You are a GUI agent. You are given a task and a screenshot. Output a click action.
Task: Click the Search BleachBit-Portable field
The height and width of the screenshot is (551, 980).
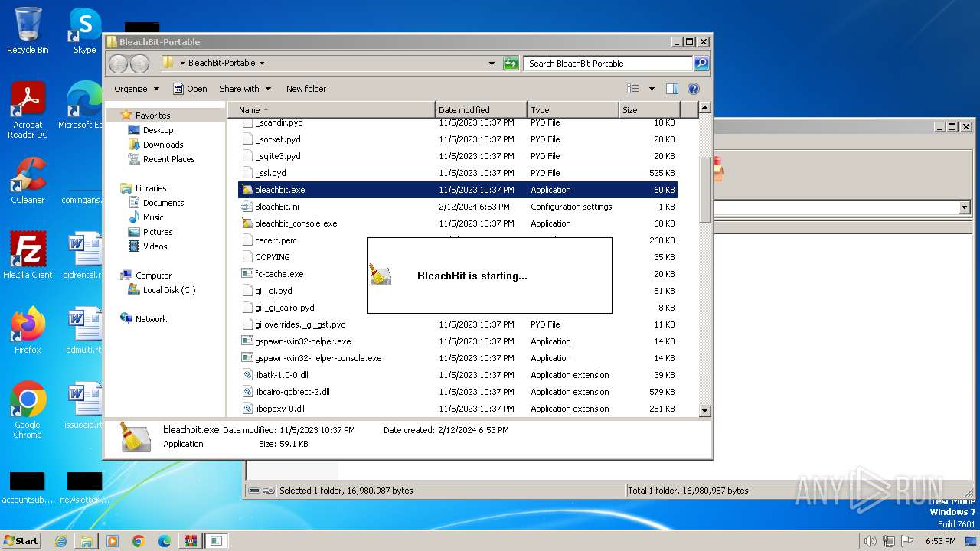[609, 64]
